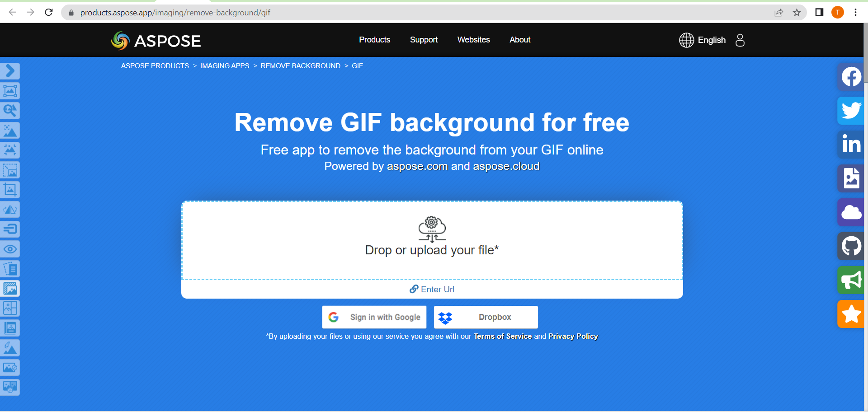Image resolution: width=868 pixels, height=412 pixels.
Task: Toggle the browser side panel icon
Action: tap(819, 12)
